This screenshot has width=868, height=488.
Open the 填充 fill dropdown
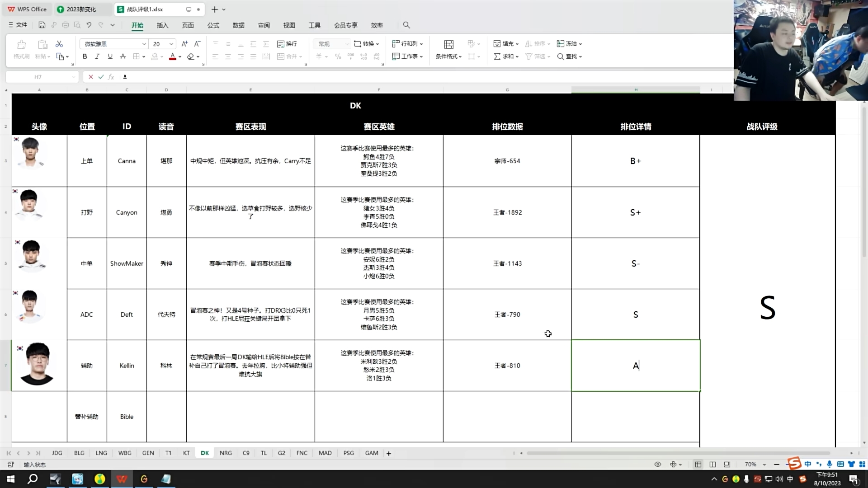pos(506,44)
